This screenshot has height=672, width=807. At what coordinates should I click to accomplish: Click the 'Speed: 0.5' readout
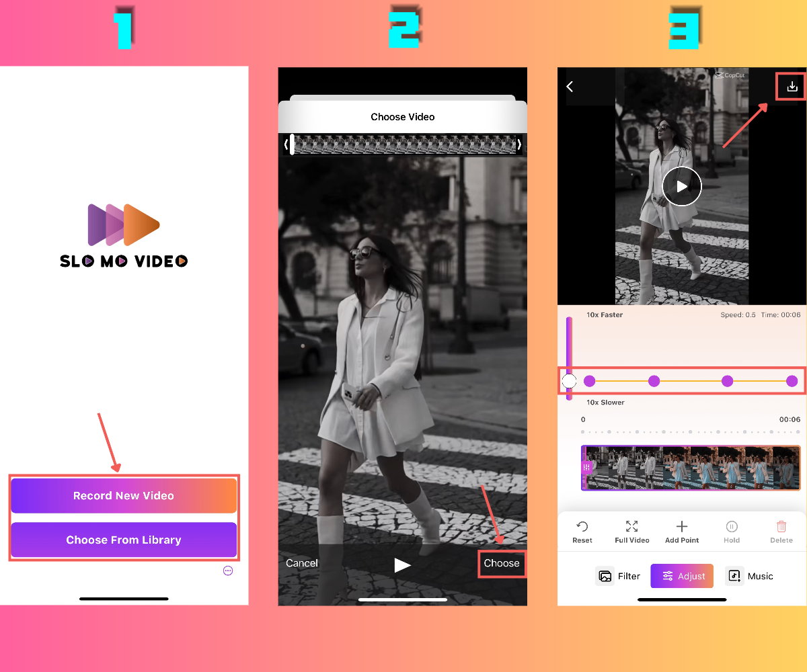pos(738,315)
